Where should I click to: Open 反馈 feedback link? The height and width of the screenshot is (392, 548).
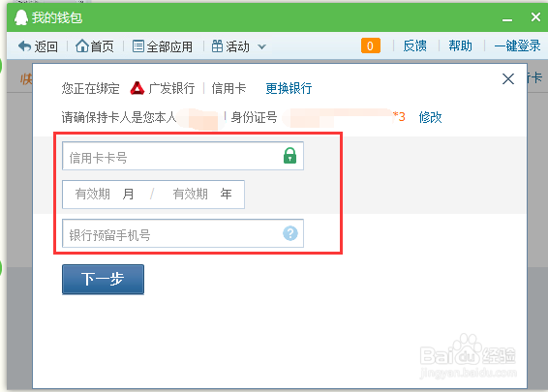click(414, 45)
